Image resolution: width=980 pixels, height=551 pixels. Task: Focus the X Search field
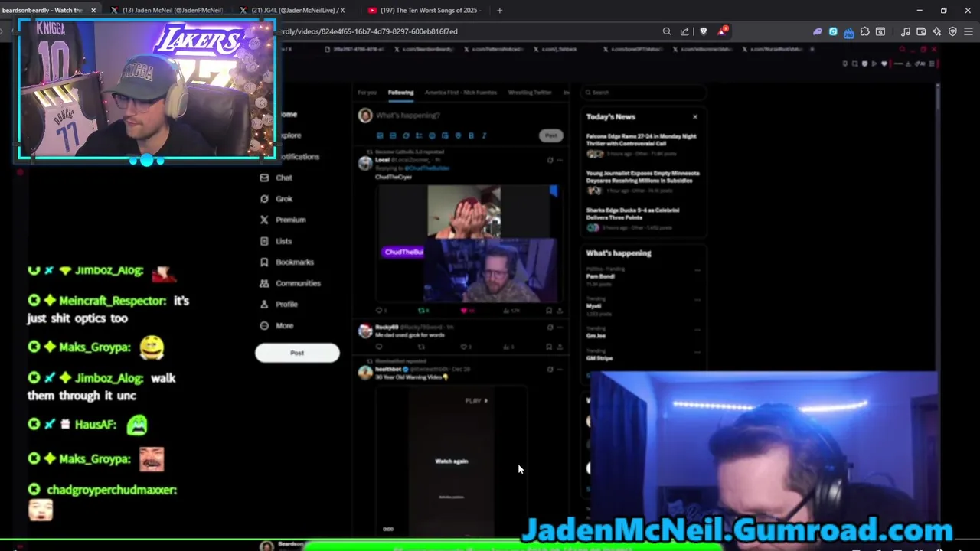(643, 93)
